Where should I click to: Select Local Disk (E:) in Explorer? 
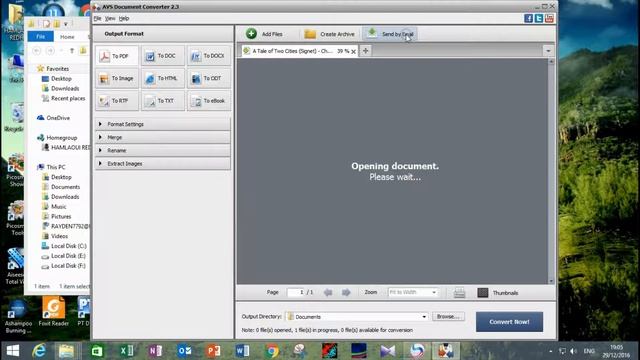pos(68,256)
